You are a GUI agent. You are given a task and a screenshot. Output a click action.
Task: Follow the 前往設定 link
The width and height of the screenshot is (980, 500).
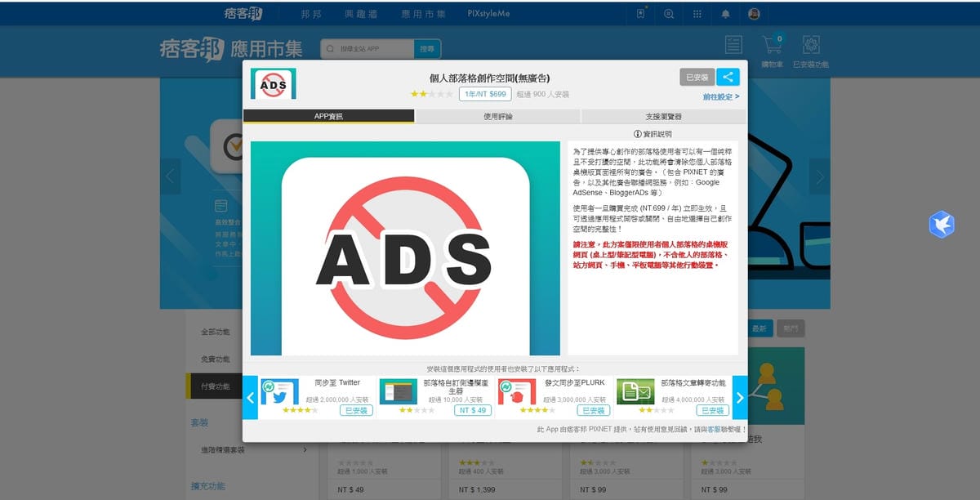click(721, 96)
